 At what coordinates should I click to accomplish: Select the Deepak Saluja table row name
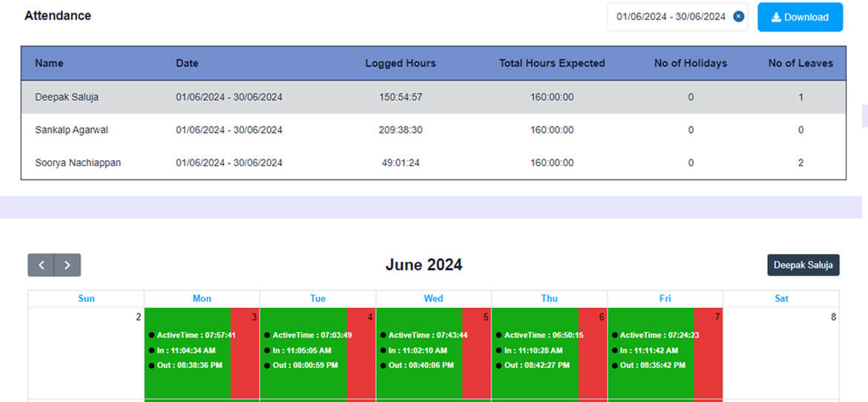67,97
